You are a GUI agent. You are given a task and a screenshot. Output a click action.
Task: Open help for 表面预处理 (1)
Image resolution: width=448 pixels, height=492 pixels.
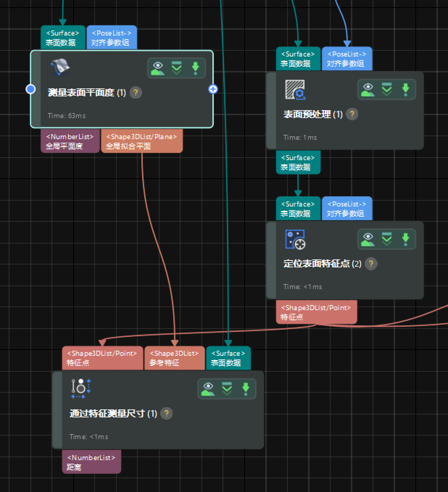pyautogui.click(x=352, y=114)
